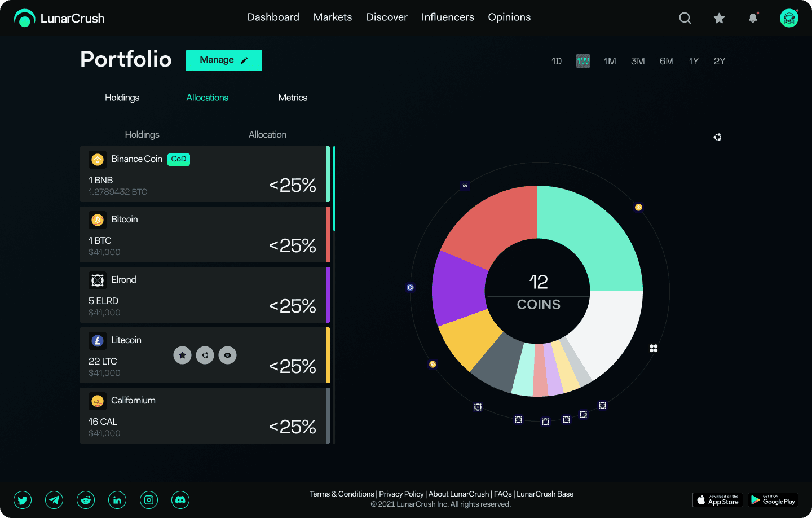Select 1Y time range
The height and width of the screenshot is (518, 812).
click(x=694, y=61)
